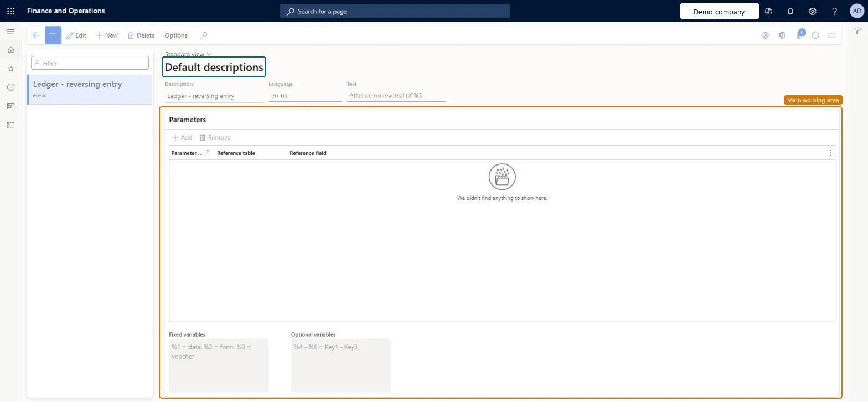The height and width of the screenshot is (402, 868).
Task: Open Favorites star in the sidebar
Action: [11, 69]
